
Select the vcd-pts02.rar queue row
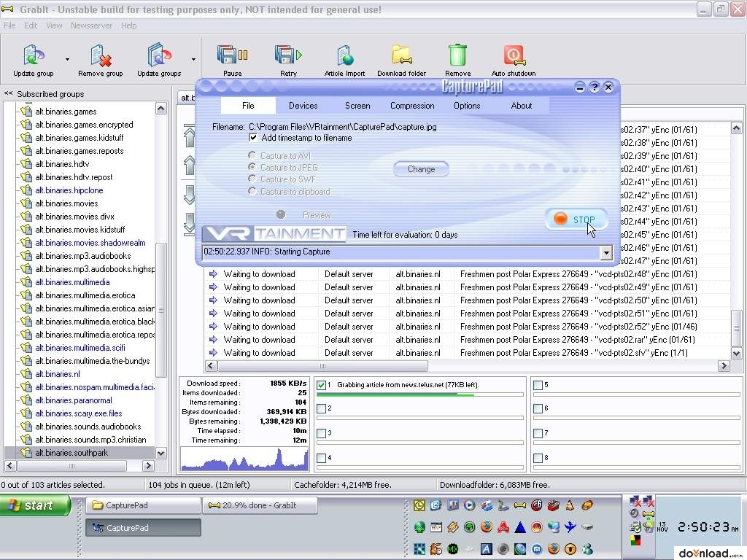468,340
